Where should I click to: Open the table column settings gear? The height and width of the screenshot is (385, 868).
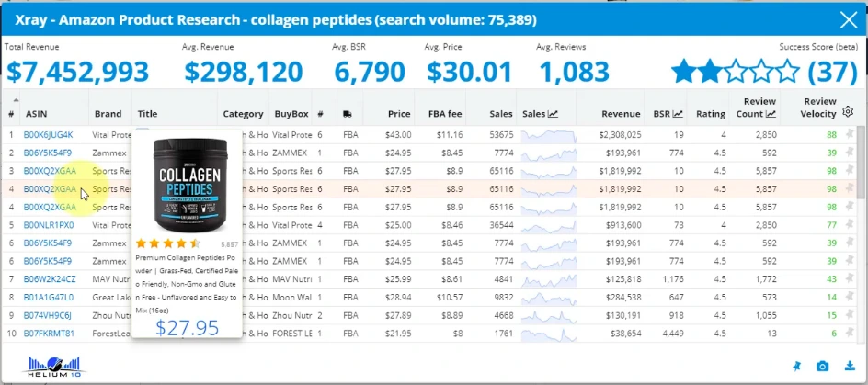click(x=847, y=112)
